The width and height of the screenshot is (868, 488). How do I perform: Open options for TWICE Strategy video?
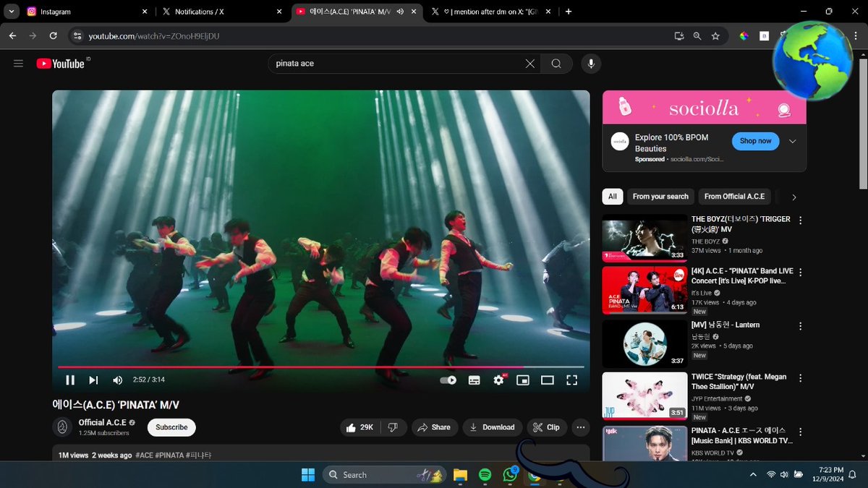click(800, 378)
